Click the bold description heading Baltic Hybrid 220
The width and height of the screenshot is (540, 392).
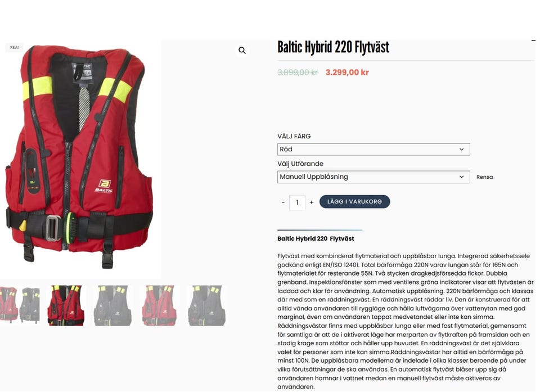[316, 238]
